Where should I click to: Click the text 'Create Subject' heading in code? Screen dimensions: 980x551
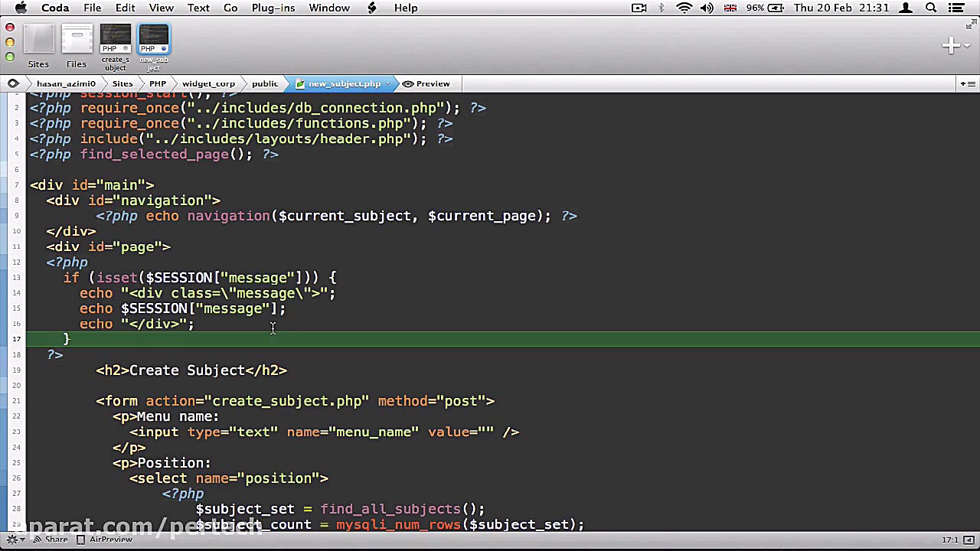pyautogui.click(x=187, y=370)
